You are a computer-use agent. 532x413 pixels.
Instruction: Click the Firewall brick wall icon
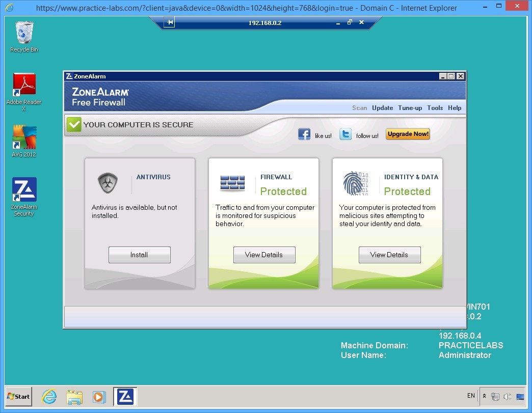(x=232, y=183)
